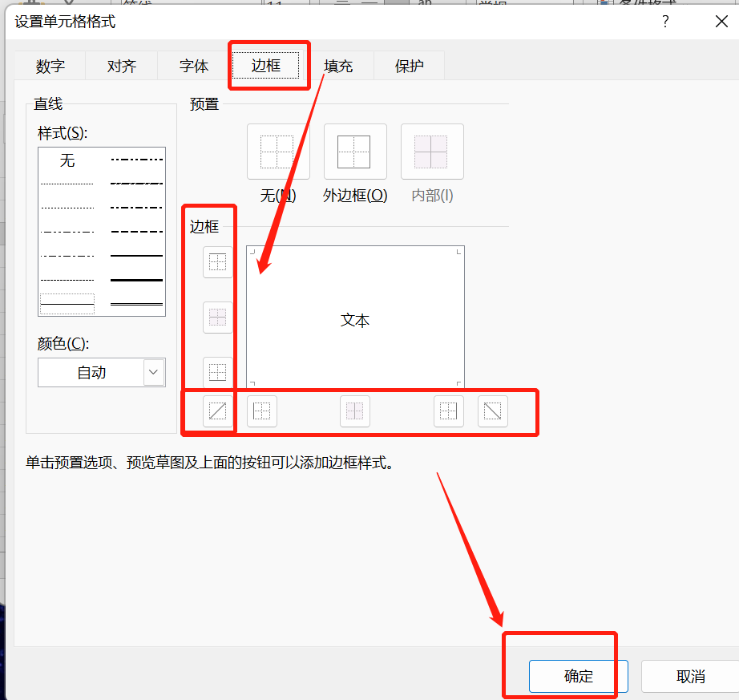
Task: Click the 自动 color box
Action: click(x=101, y=372)
